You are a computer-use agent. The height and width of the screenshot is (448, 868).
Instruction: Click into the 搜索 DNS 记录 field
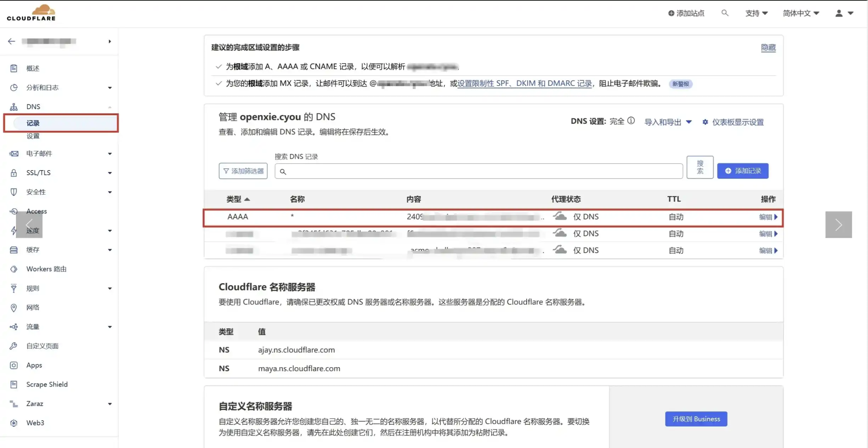click(x=478, y=172)
